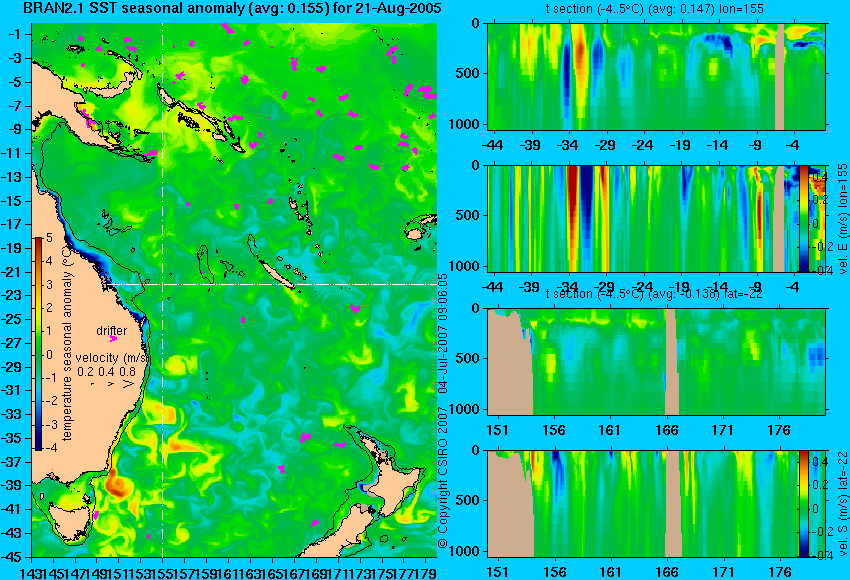
Task: Click the '0.2 0.4 0.8' velocity scale values
Action: (106, 372)
